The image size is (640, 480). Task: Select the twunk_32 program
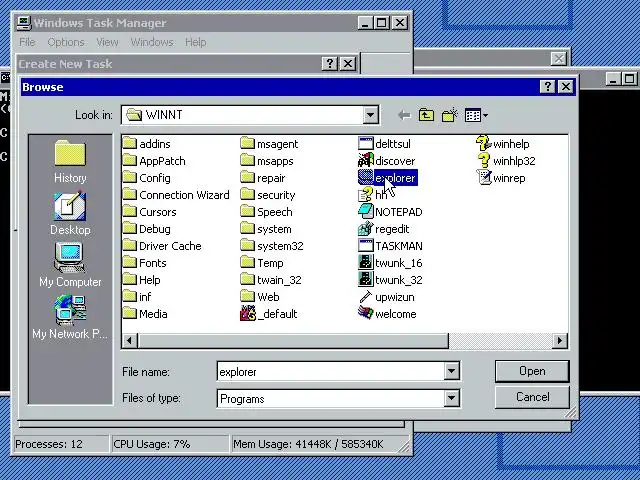(390, 280)
